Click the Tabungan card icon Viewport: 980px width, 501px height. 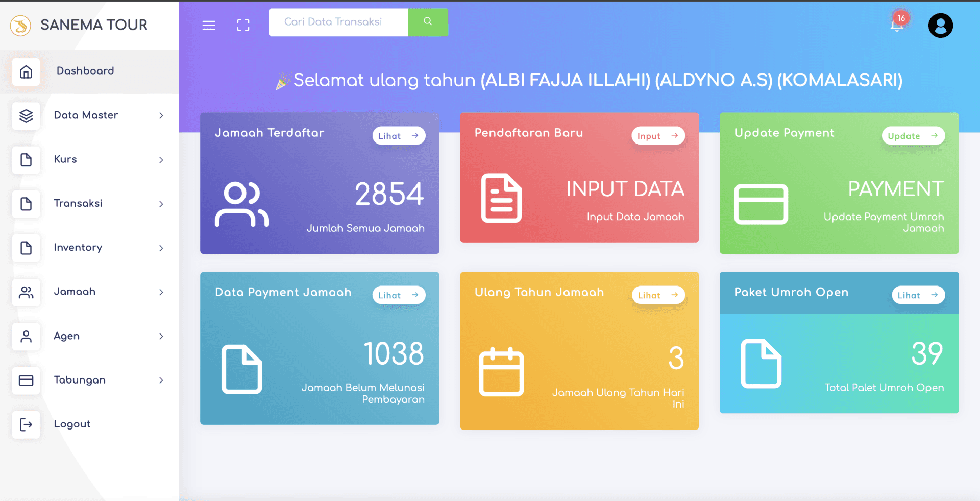click(26, 380)
